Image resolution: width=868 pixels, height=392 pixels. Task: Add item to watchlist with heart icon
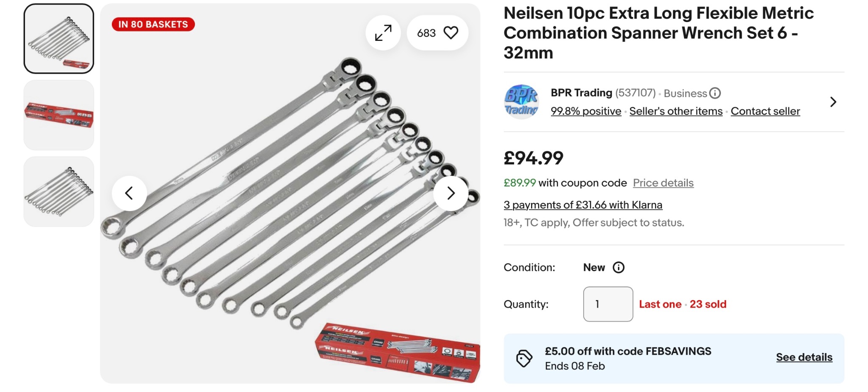(x=451, y=33)
